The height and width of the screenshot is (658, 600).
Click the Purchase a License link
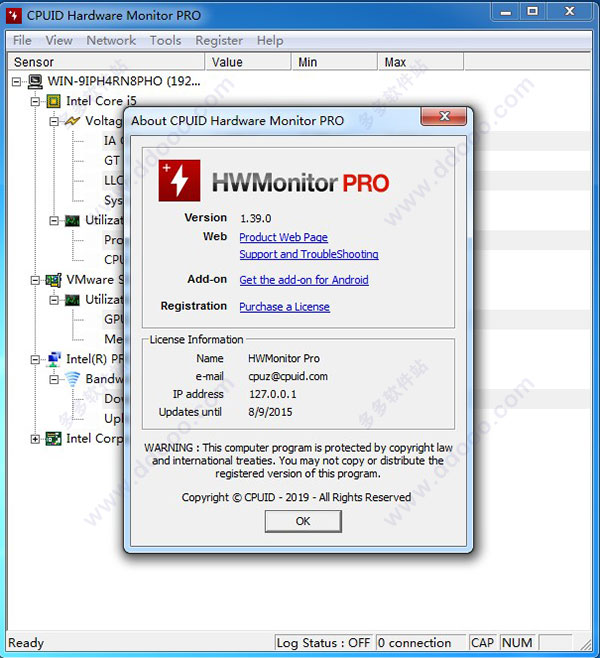[284, 307]
